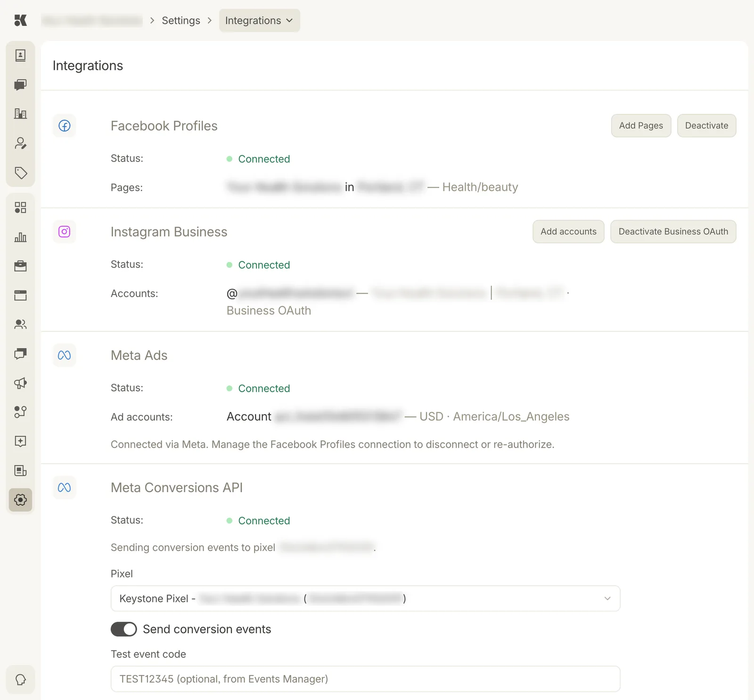
Task: Open the tag sidebar icon
Action: click(20, 173)
